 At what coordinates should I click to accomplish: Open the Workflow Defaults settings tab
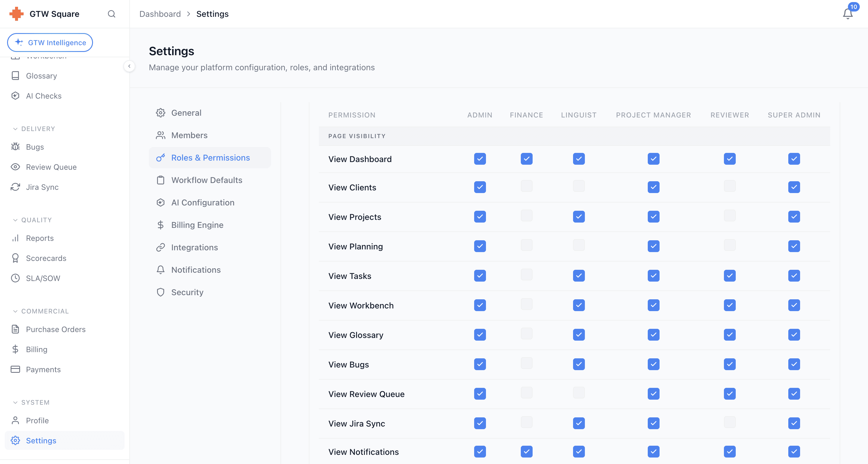point(207,180)
